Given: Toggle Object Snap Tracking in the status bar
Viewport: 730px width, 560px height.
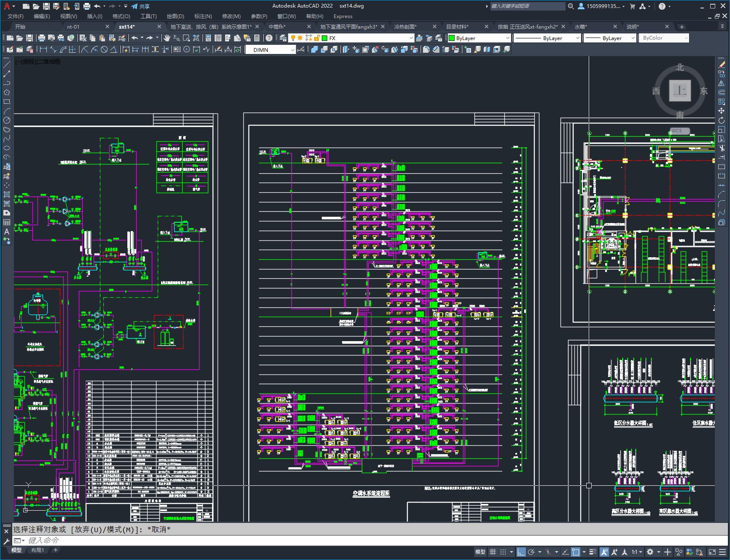Looking at the screenshot, I should (566, 552).
